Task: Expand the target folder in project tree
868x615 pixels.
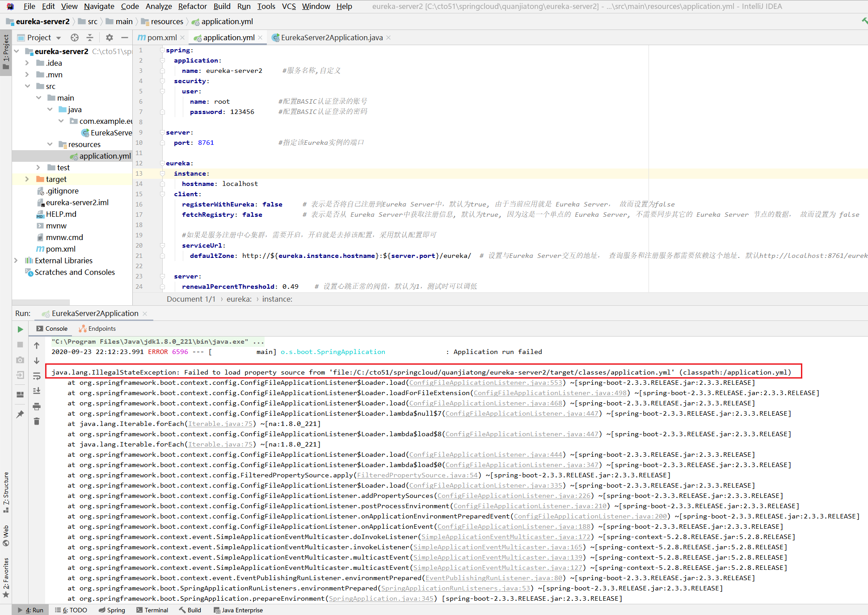Action: click(x=27, y=179)
